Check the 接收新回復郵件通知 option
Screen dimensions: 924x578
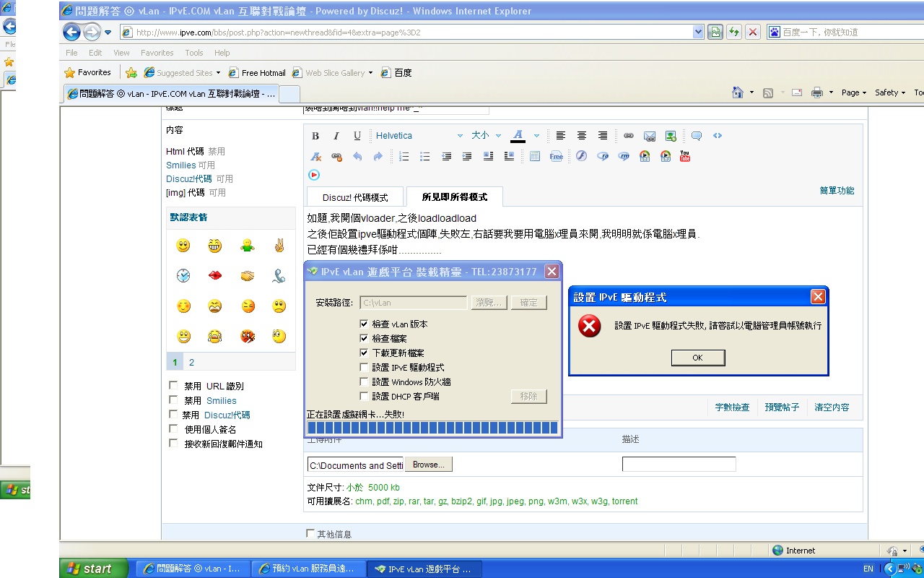(173, 444)
